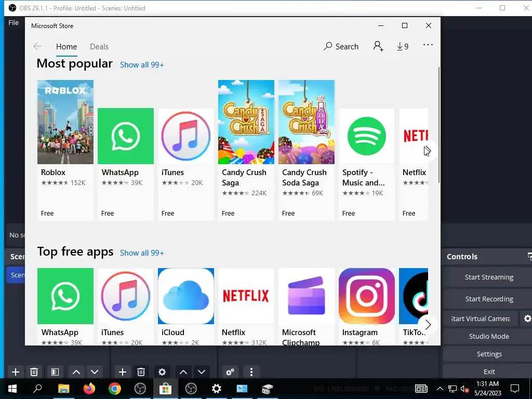
Task: Open iTunes icon in Most popular row
Action: click(186, 136)
